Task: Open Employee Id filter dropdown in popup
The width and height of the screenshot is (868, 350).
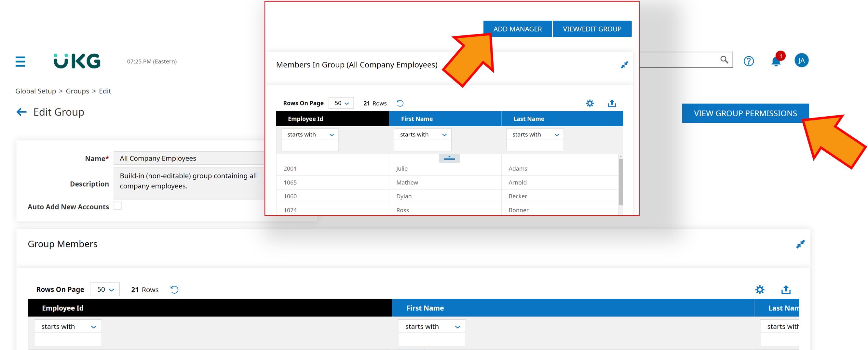Action: click(310, 134)
